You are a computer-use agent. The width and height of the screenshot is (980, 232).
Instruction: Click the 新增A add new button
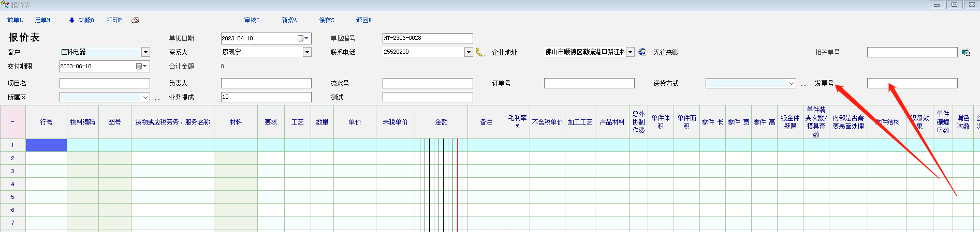(x=289, y=21)
